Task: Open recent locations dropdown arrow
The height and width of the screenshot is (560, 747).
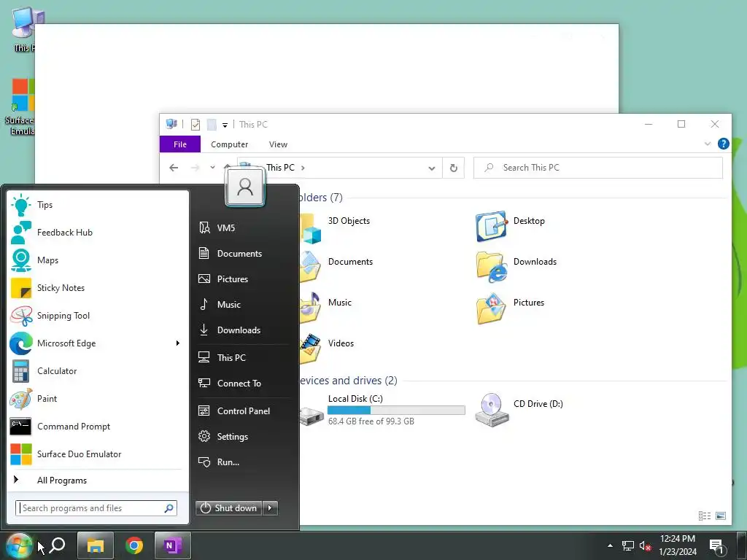Action: (212, 168)
